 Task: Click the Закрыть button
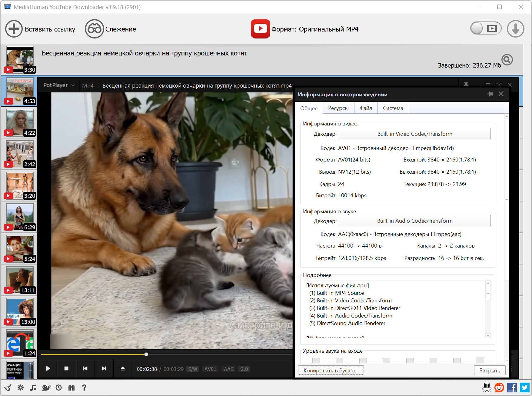pyautogui.click(x=490, y=370)
